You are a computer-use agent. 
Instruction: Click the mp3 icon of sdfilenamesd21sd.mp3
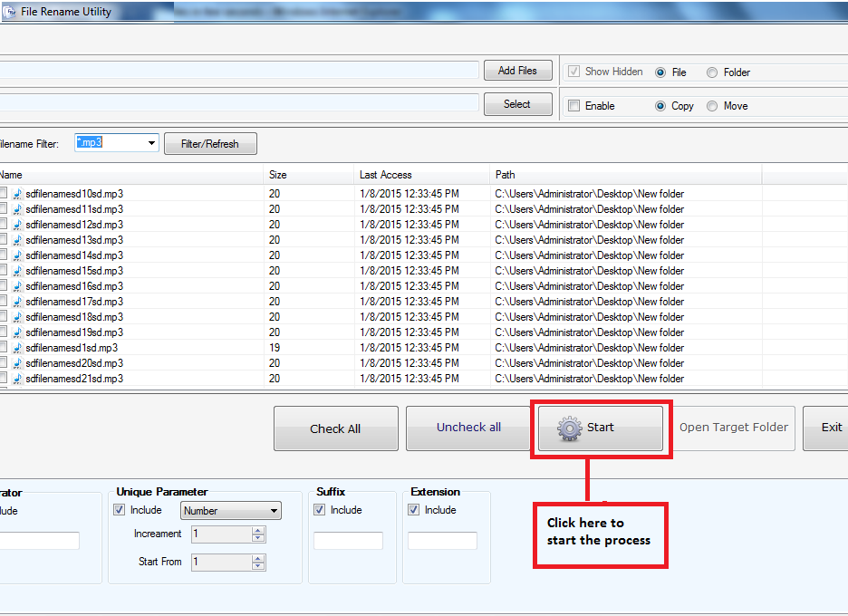pyautogui.click(x=18, y=379)
